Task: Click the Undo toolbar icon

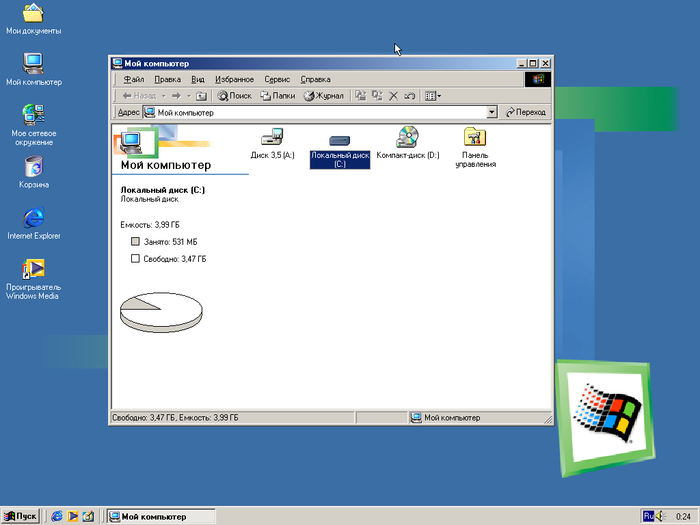Action: click(x=409, y=96)
